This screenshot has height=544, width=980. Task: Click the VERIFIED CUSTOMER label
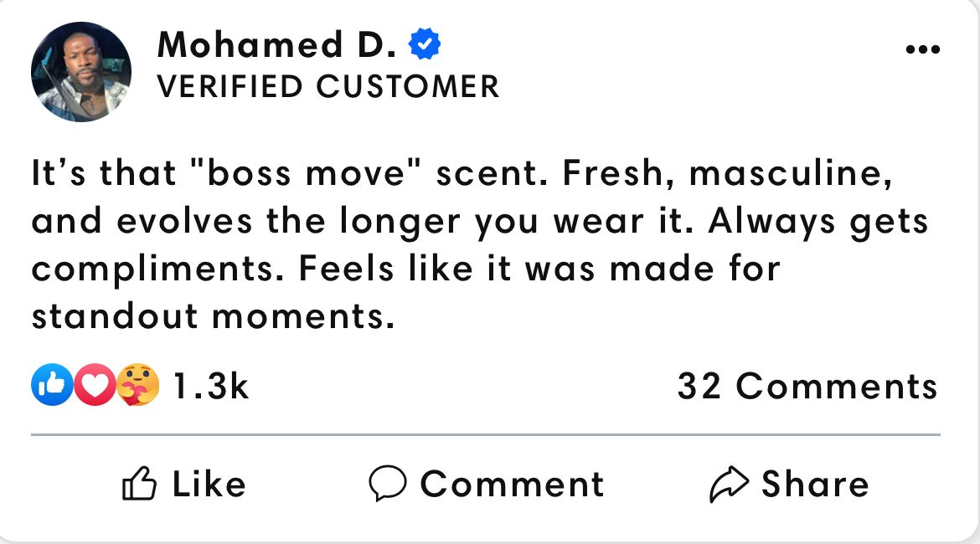tap(328, 87)
